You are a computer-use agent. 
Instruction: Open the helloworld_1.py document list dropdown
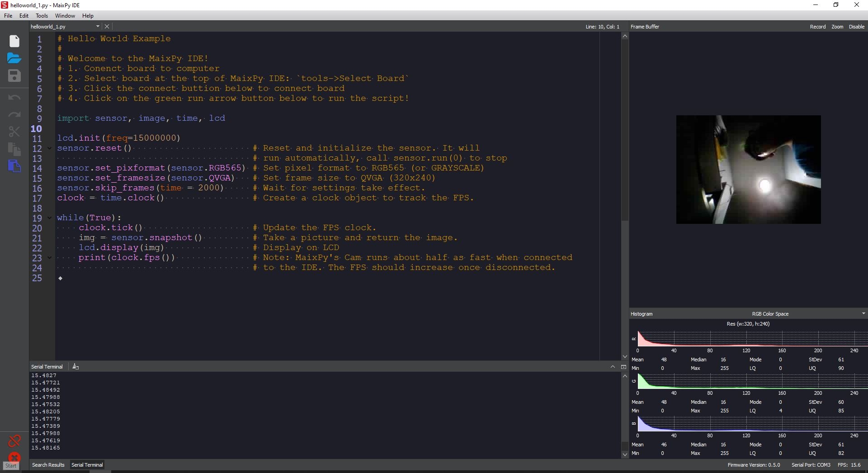pyautogui.click(x=98, y=27)
